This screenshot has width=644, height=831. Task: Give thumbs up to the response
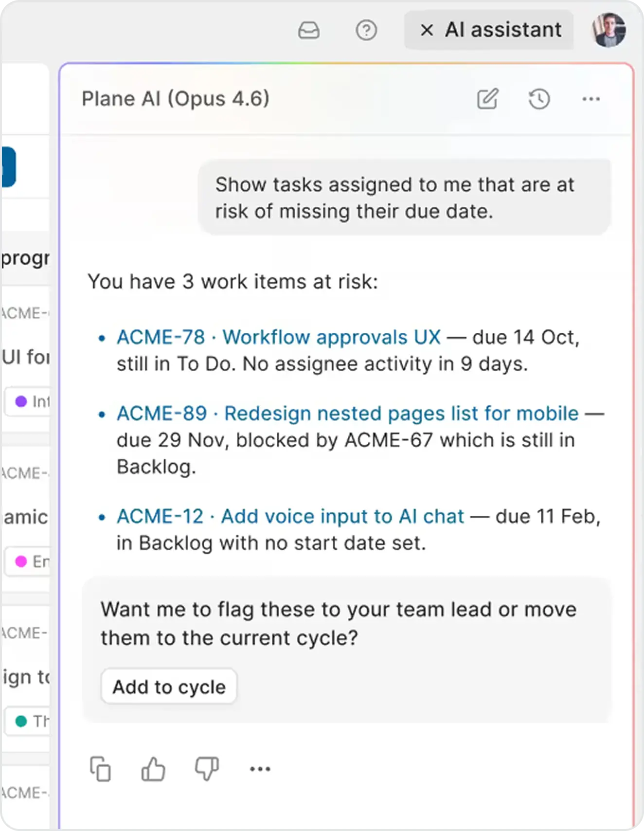point(153,769)
